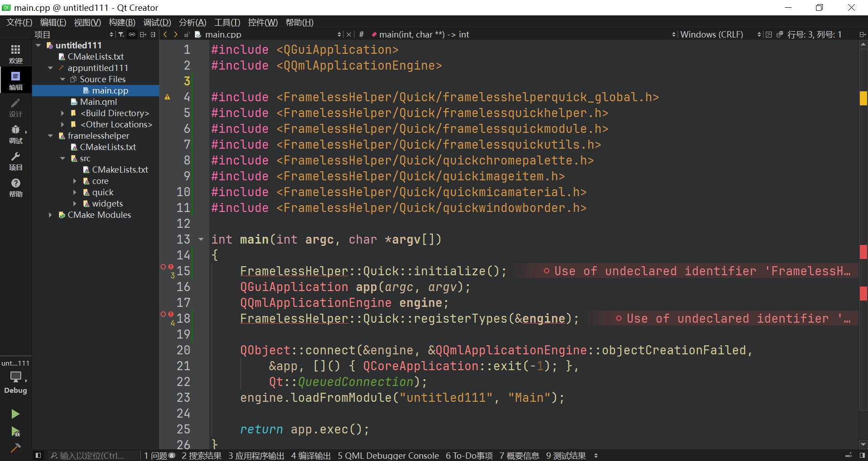Split the project sidebar panel
The image size is (868, 461).
[143, 34]
